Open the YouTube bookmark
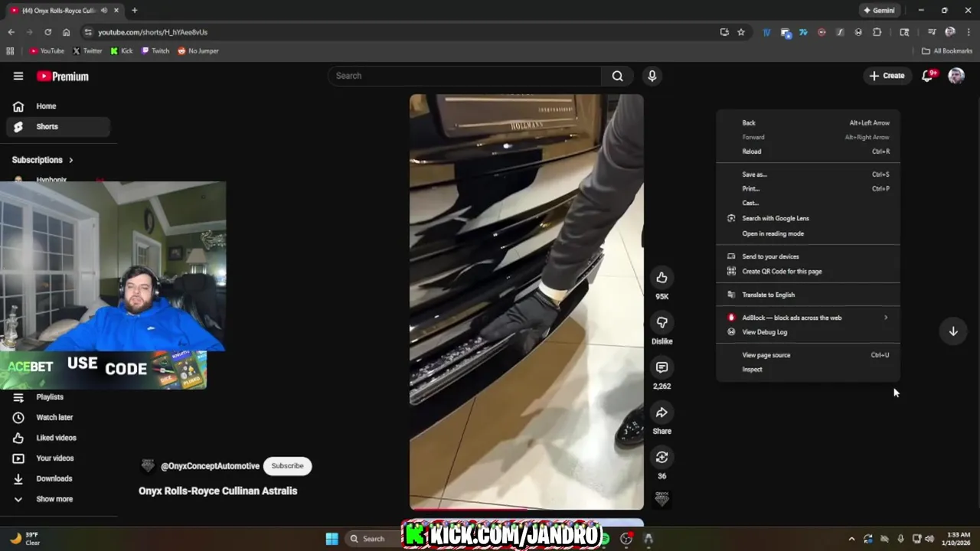980x551 pixels. point(47,51)
